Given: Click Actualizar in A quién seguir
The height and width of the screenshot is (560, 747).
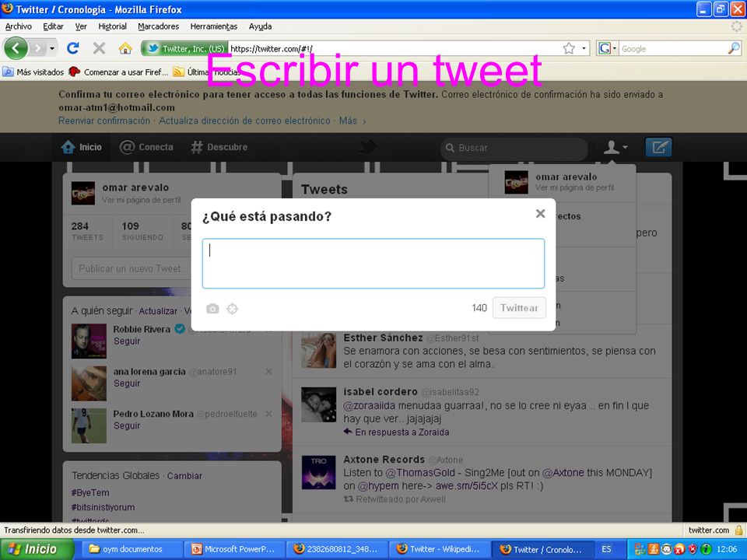Looking at the screenshot, I should [158, 311].
